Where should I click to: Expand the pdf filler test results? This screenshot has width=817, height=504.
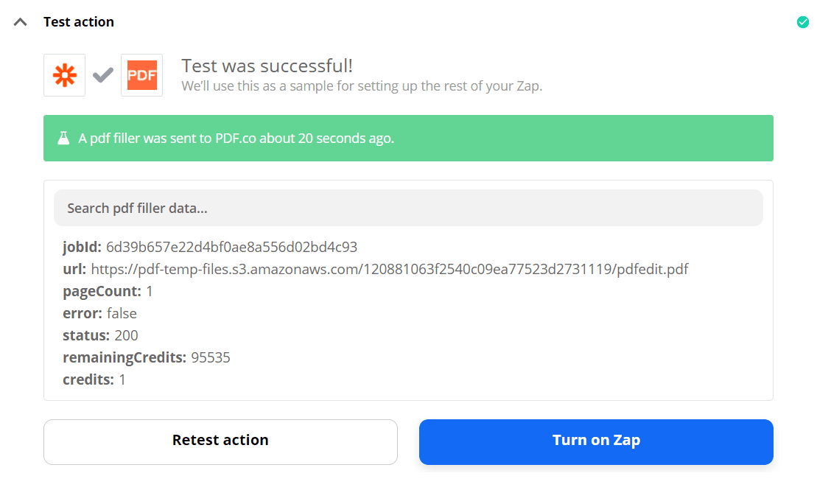pos(20,21)
